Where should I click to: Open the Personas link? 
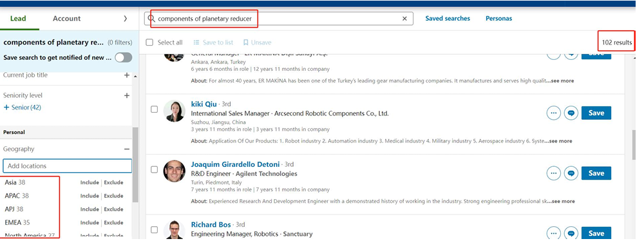tap(498, 19)
